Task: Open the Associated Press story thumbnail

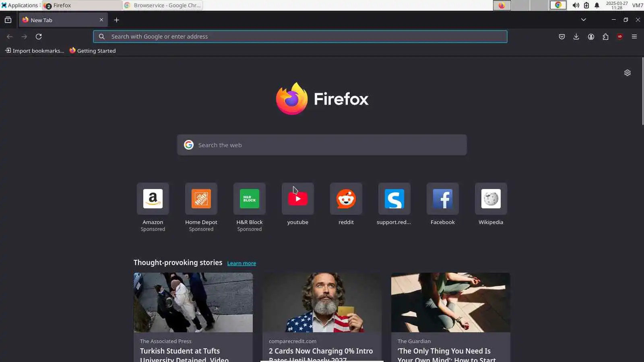Action: [193, 302]
